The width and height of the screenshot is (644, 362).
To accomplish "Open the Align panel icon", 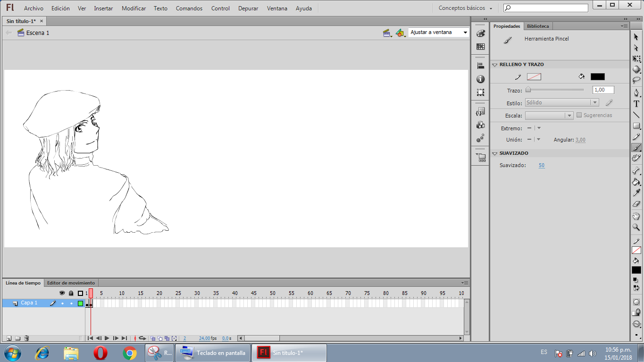I will click(x=480, y=66).
